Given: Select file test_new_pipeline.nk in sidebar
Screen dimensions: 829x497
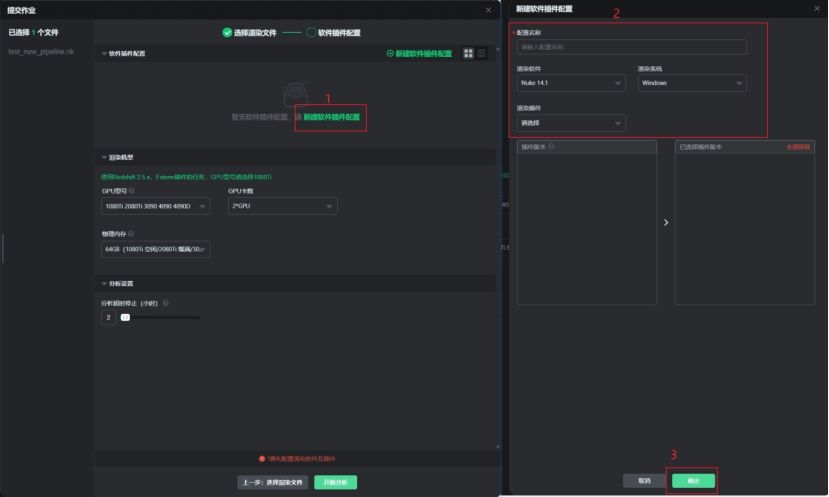Looking at the screenshot, I should (x=41, y=52).
